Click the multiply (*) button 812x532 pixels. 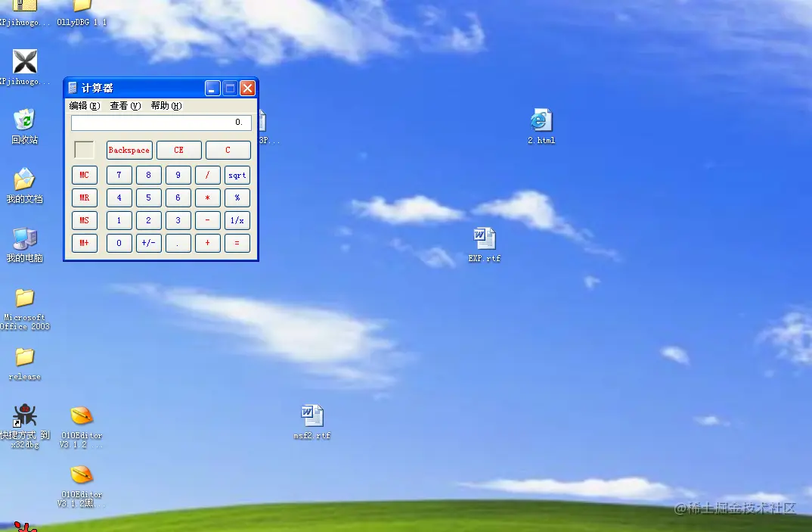click(x=208, y=198)
